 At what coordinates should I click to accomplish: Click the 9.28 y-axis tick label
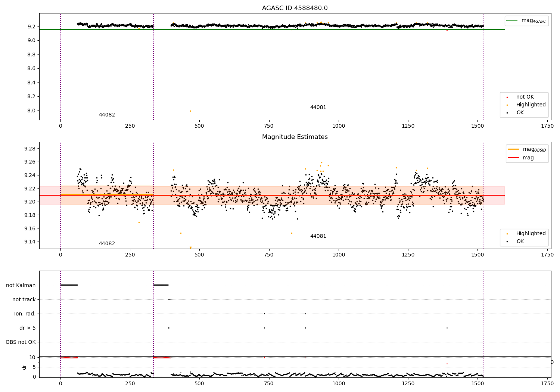29,149
